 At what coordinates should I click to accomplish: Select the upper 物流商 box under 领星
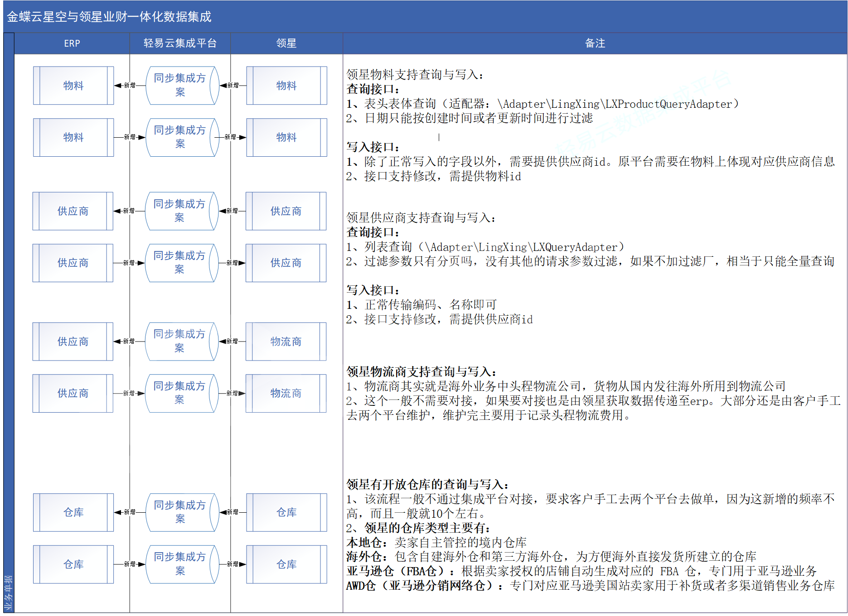(x=286, y=342)
